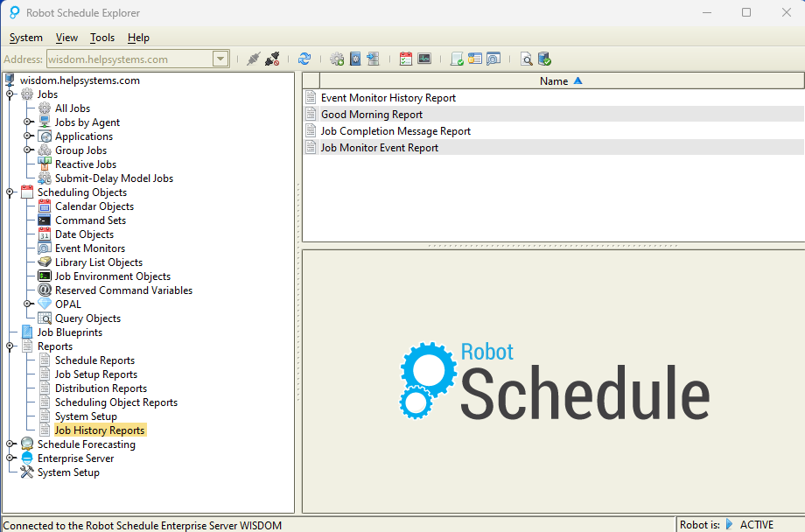Collapse the Jobs tree node
The width and height of the screenshot is (805, 532).
tap(10, 94)
